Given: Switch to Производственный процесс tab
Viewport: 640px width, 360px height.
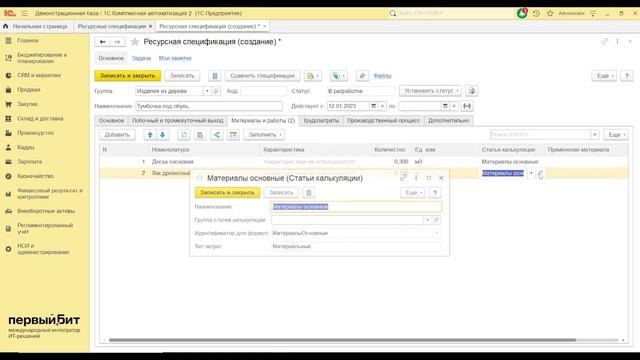Looking at the screenshot, I should click(383, 121).
